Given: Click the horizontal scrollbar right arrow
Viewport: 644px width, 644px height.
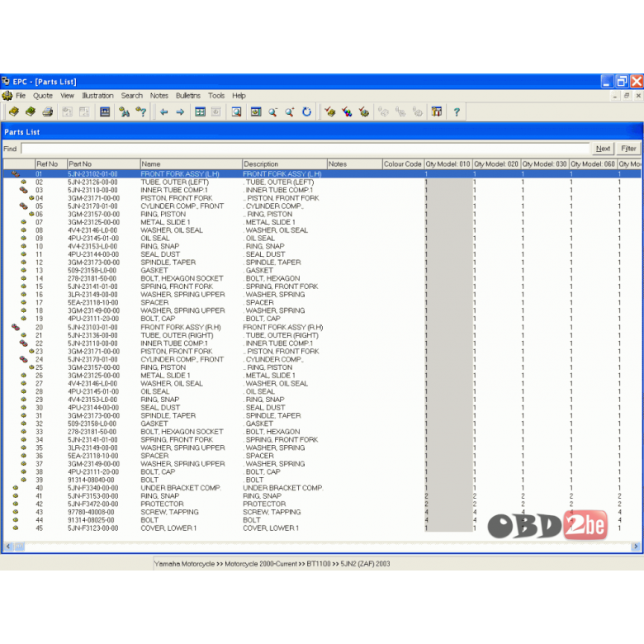Looking at the screenshot, I should click(x=636, y=547).
